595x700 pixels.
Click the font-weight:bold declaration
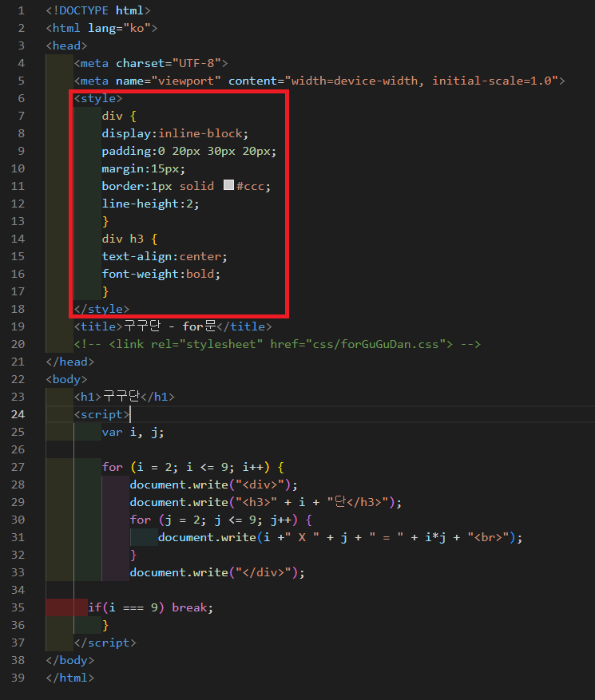tap(161, 274)
